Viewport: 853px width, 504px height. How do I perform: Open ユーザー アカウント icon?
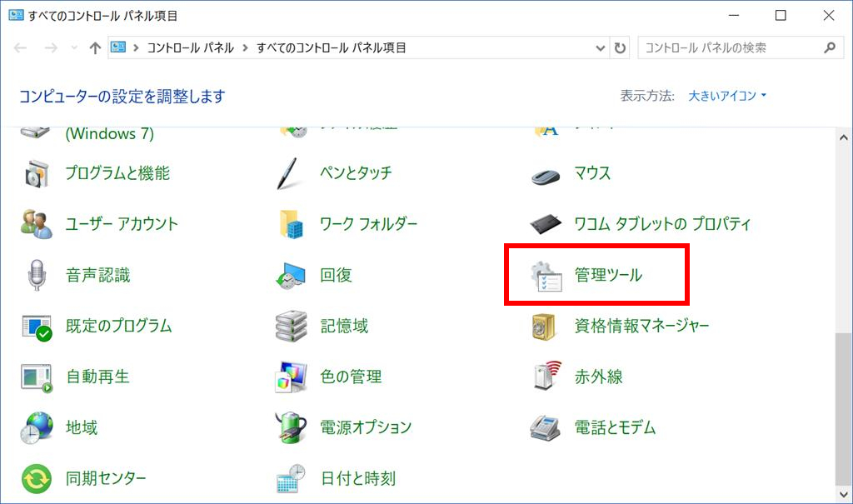pos(36,224)
